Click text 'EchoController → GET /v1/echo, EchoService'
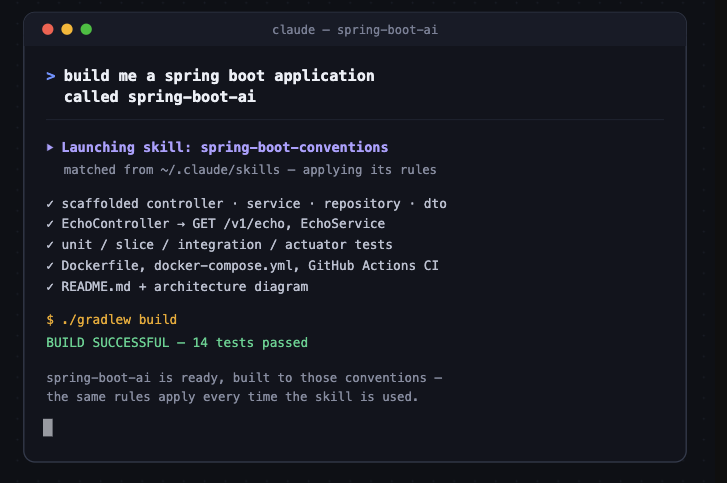The height and width of the screenshot is (483, 727). tap(223, 224)
